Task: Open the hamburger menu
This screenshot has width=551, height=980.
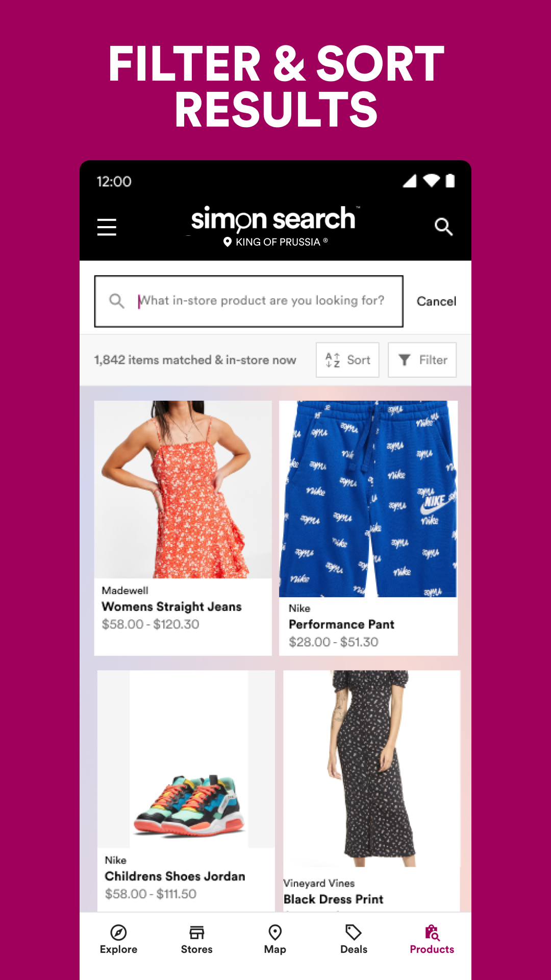Action: (x=107, y=227)
